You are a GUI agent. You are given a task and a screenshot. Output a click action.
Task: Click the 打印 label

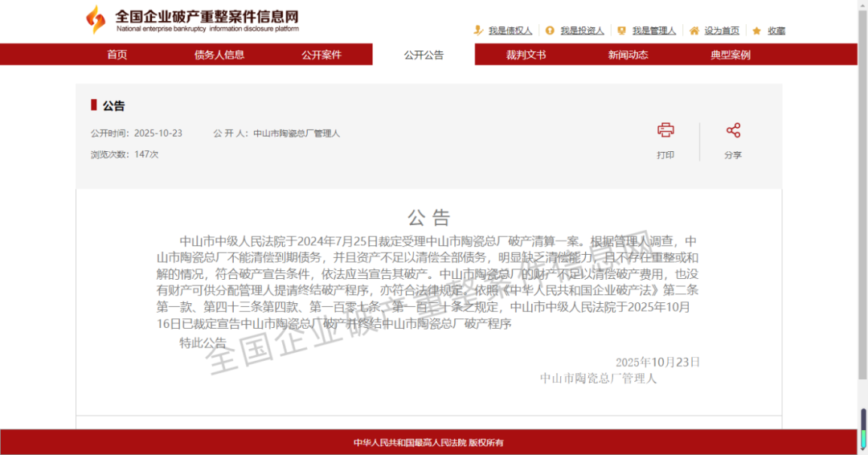click(x=665, y=155)
